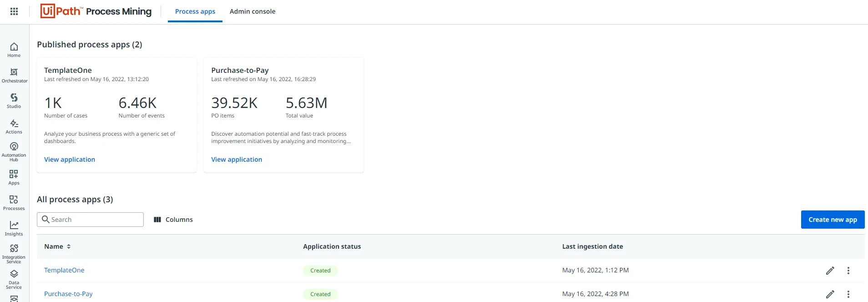Click into the Search input field
Image resolution: width=868 pixels, height=302 pixels.
(x=90, y=220)
